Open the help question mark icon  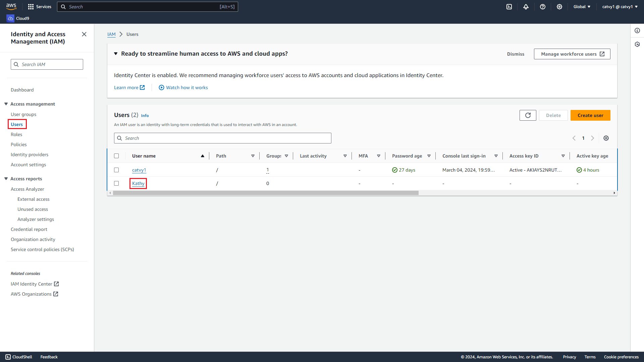543,7
